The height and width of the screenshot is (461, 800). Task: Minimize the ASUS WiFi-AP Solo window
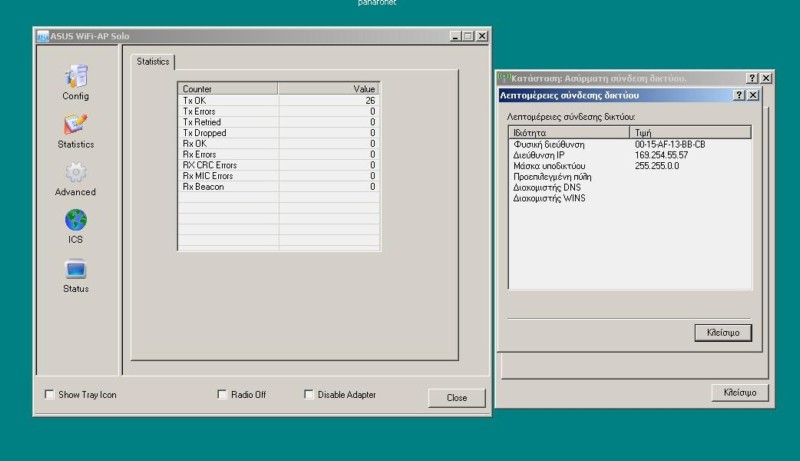click(456, 36)
